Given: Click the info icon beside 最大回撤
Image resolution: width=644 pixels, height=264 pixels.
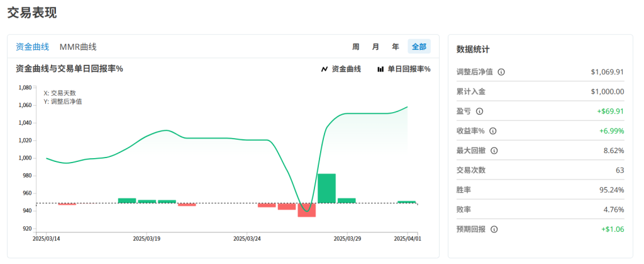Looking at the screenshot, I should pos(494,151).
